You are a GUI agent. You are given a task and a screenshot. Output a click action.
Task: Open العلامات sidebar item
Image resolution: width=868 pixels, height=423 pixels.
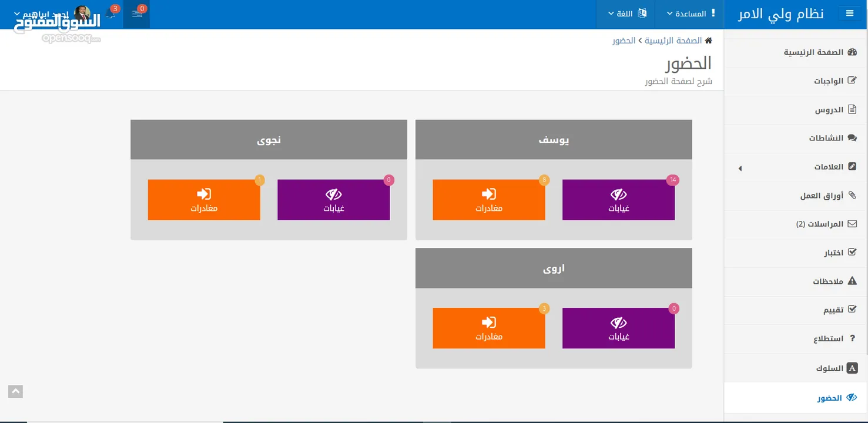(796, 167)
